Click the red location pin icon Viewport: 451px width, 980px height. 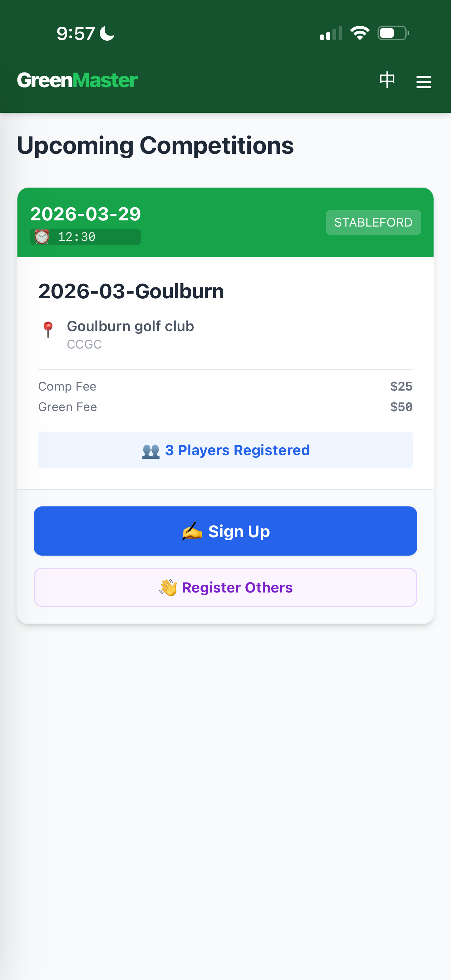point(48,329)
